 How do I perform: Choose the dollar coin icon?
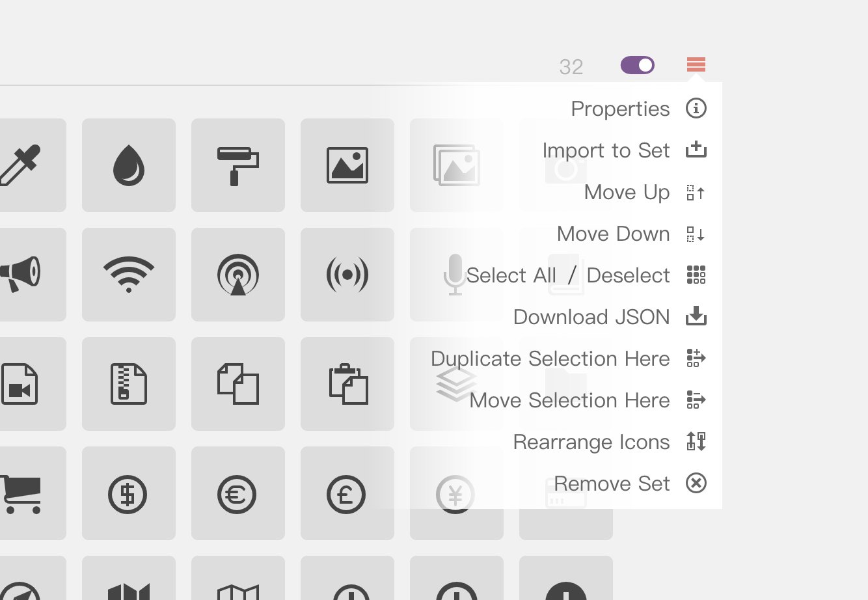click(129, 495)
